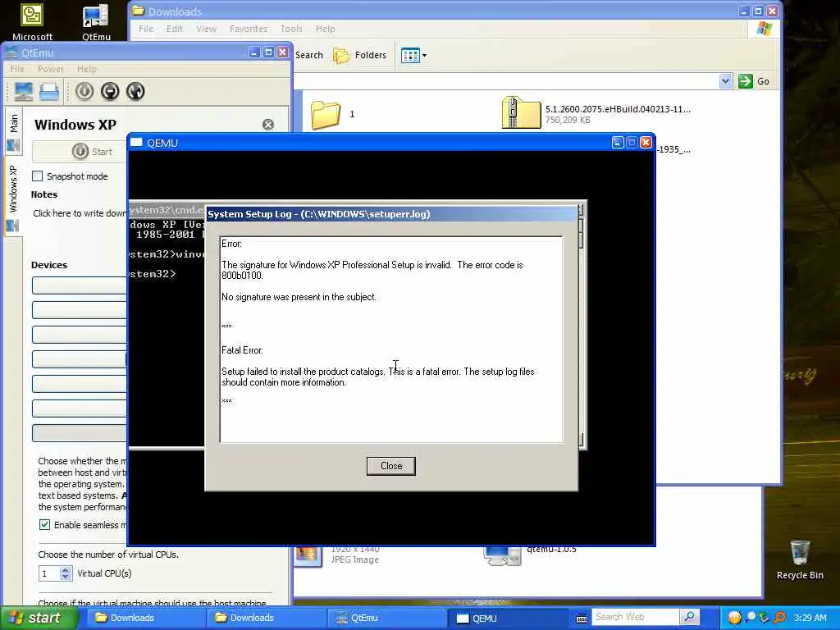The image size is (840, 630).
Task: Open the Downloads window Edit menu
Action: pos(175,29)
